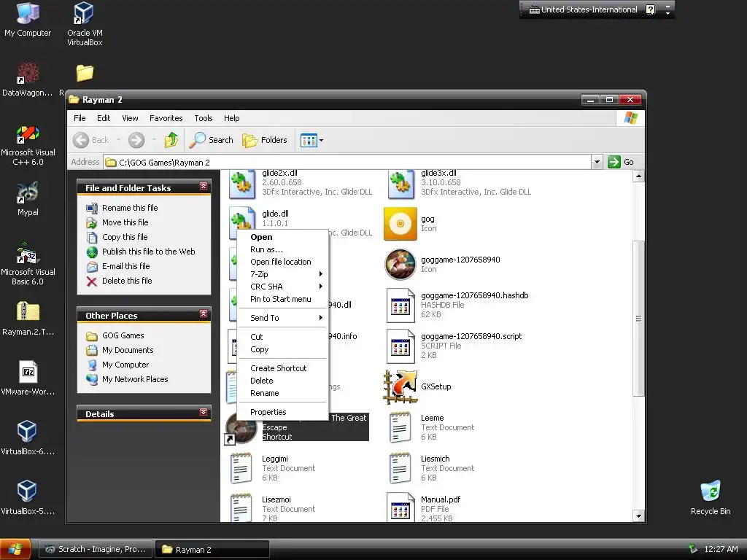Image resolution: width=747 pixels, height=560 pixels.
Task: Click the Up folder toolbar icon
Action: [171, 140]
